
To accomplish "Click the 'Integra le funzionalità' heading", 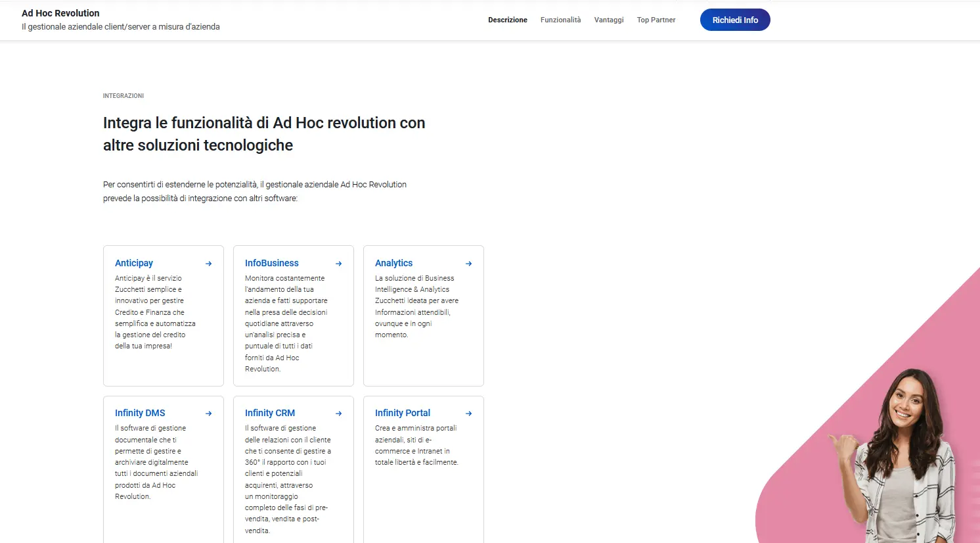I will [264, 134].
